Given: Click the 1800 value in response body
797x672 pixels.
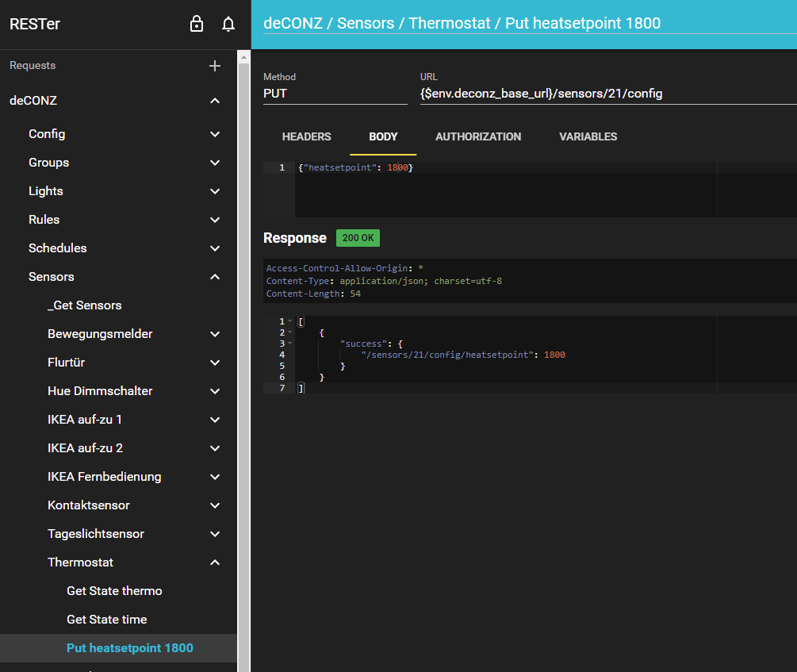Looking at the screenshot, I should tap(554, 355).
